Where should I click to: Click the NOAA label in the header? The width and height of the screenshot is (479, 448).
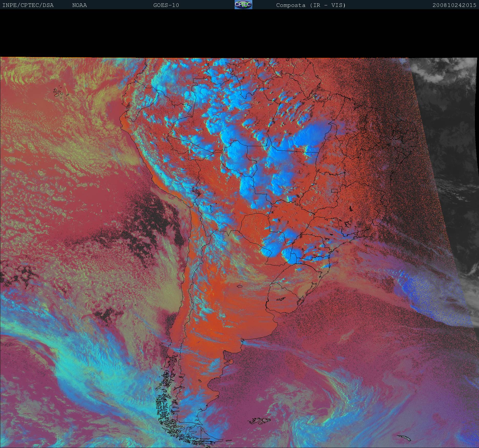click(x=80, y=5)
